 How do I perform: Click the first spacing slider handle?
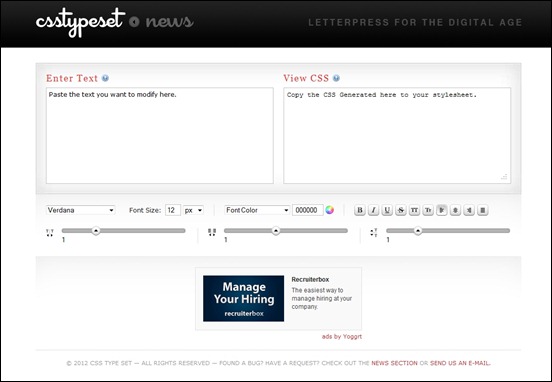coord(96,231)
